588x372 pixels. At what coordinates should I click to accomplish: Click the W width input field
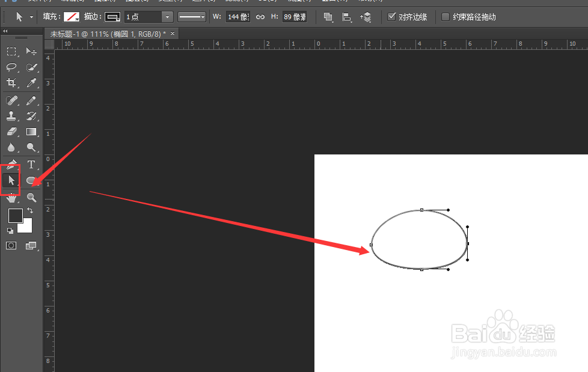pos(238,17)
